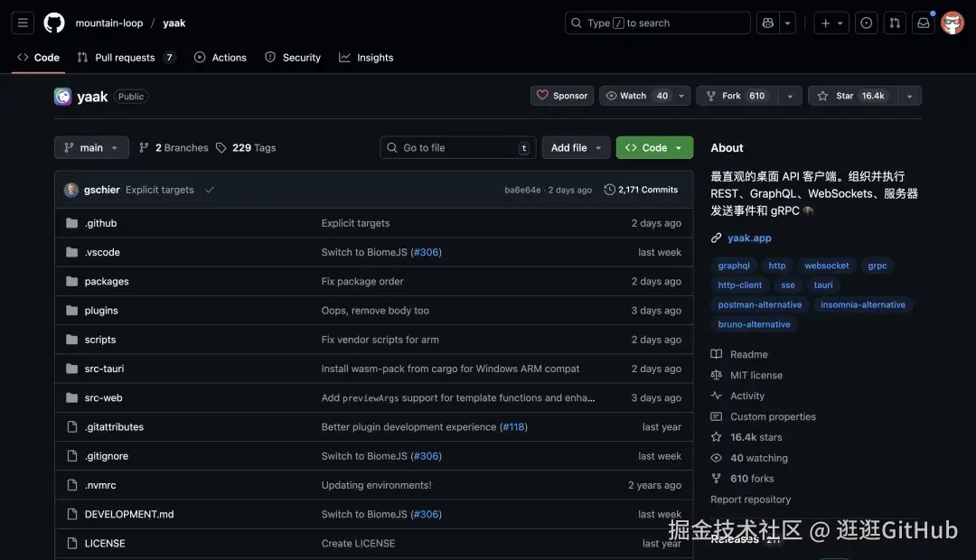Star the repository with Star button
Image resolution: width=976 pixels, height=560 pixels.
[853, 96]
